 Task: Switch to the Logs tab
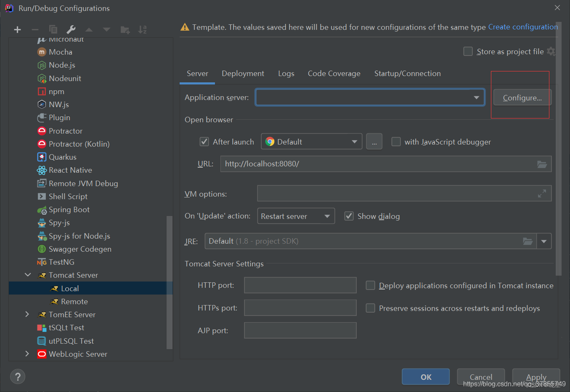286,74
